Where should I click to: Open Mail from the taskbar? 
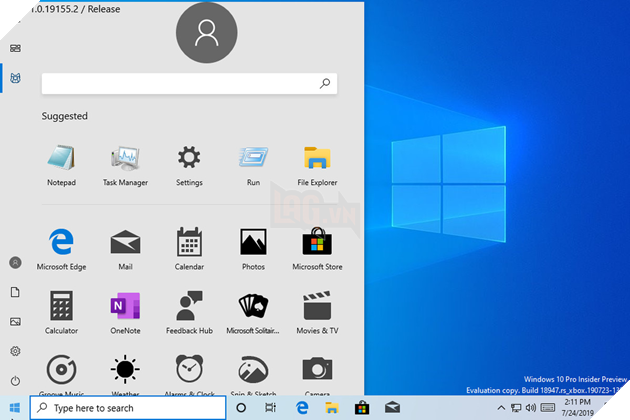pyautogui.click(x=392, y=408)
